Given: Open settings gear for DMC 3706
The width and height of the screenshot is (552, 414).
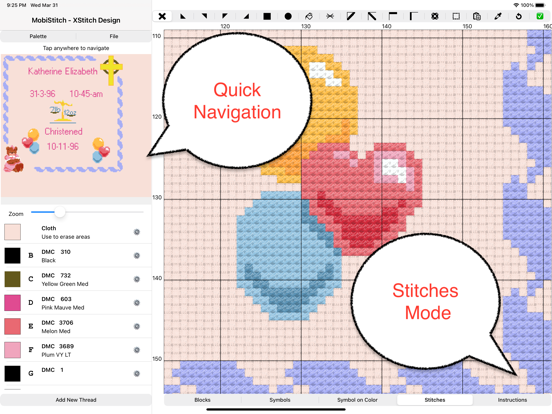Looking at the screenshot, I should click(x=137, y=326).
